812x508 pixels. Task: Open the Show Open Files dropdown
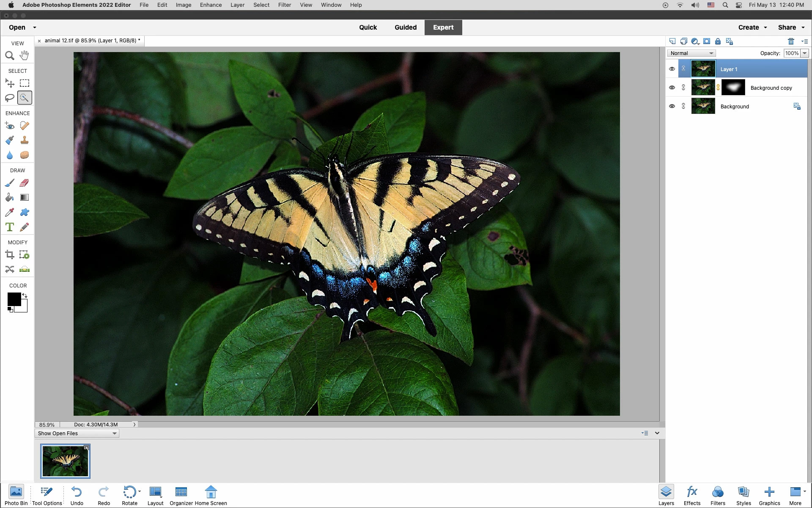(77, 433)
